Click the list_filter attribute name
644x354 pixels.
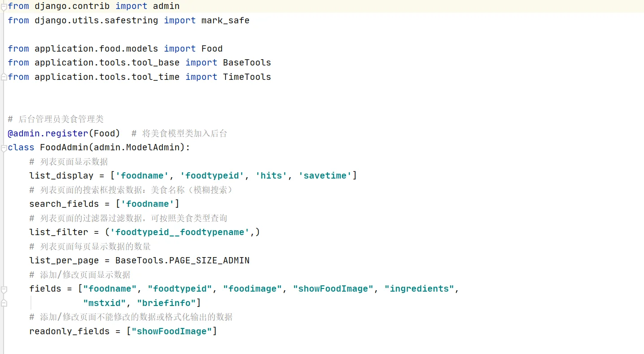(59, 232)
